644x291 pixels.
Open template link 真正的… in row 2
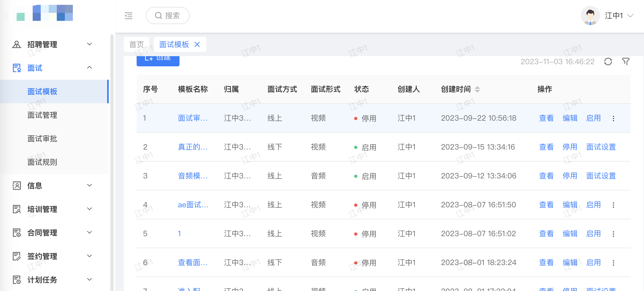193,147
